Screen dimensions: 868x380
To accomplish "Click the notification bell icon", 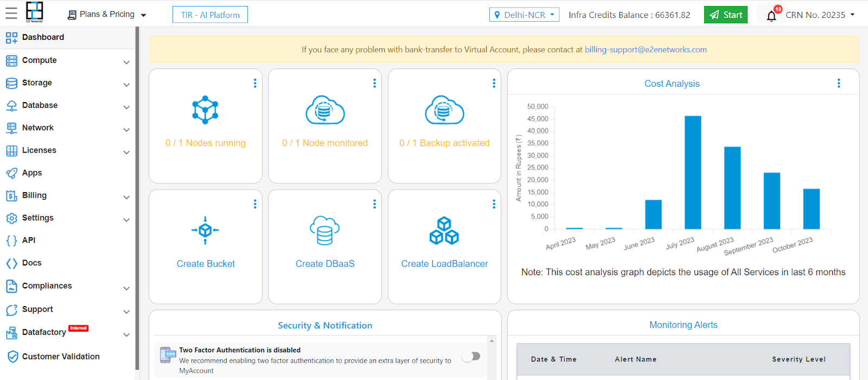I will click(x=771, y=16).
